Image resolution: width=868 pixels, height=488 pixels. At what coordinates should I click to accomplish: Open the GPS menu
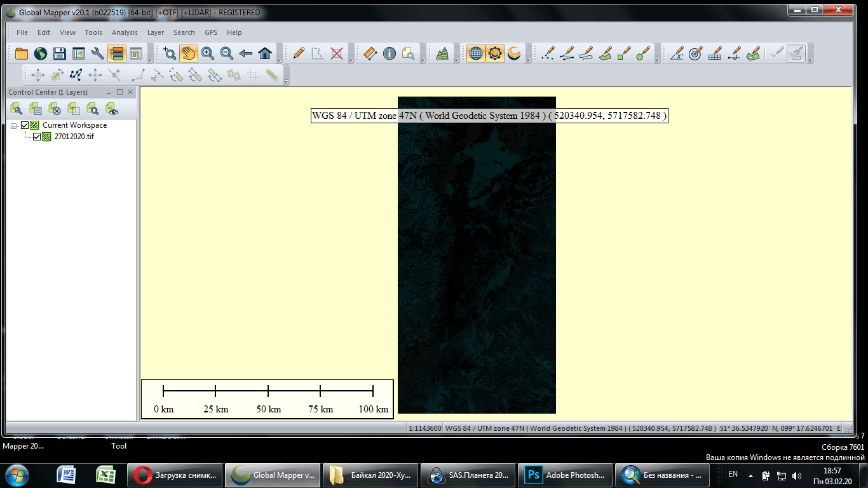tap(210, 32)
